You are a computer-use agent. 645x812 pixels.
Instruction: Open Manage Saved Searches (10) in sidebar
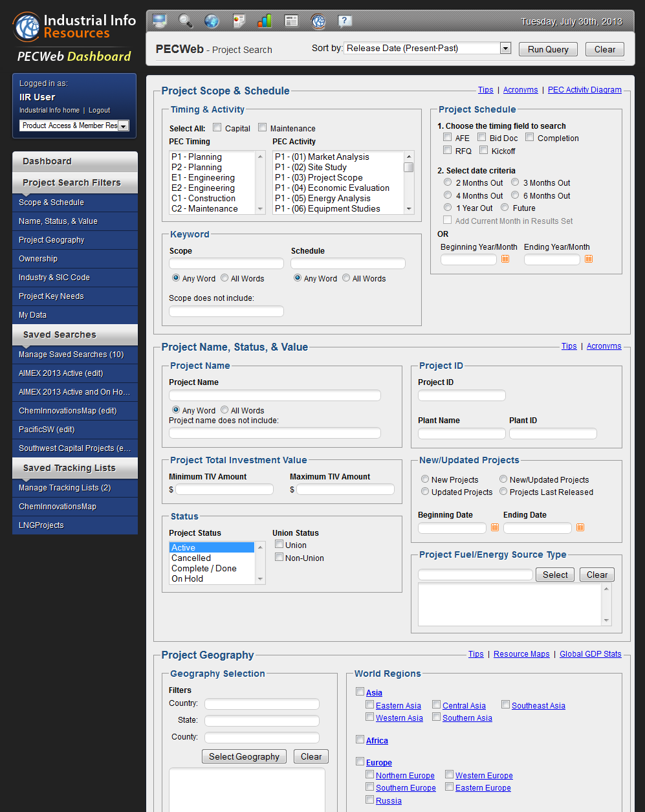[71, 355]
